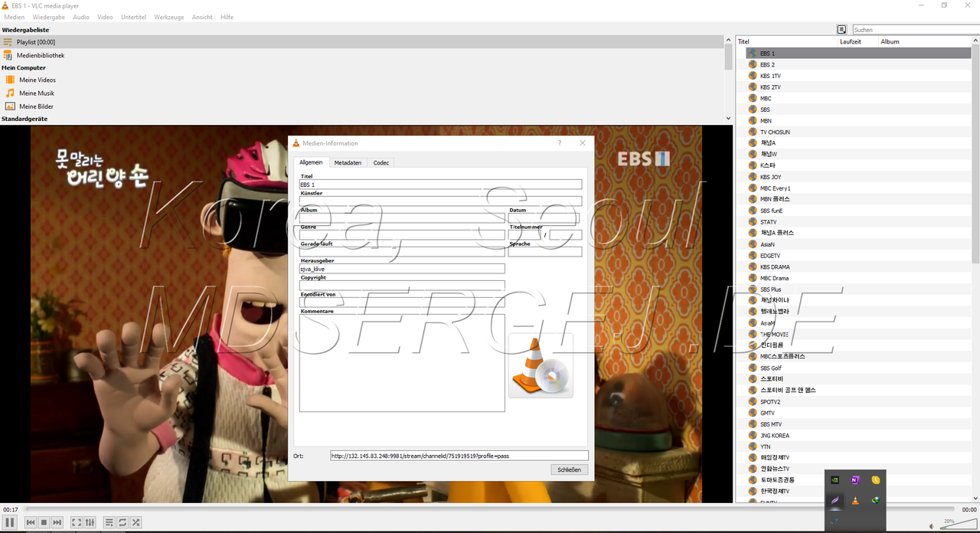980x533 pixels.
Task: Select Playlist in the sidebar
Action: point(361,42)
